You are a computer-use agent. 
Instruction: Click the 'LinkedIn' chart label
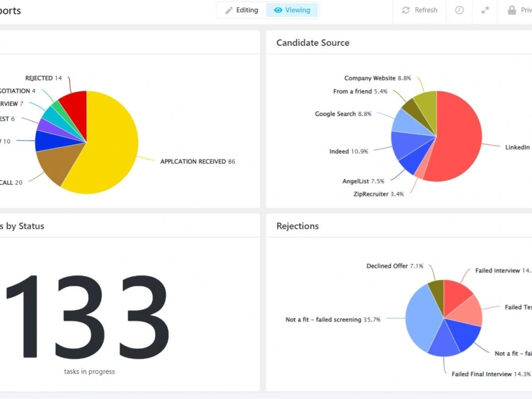click(517, 147)
